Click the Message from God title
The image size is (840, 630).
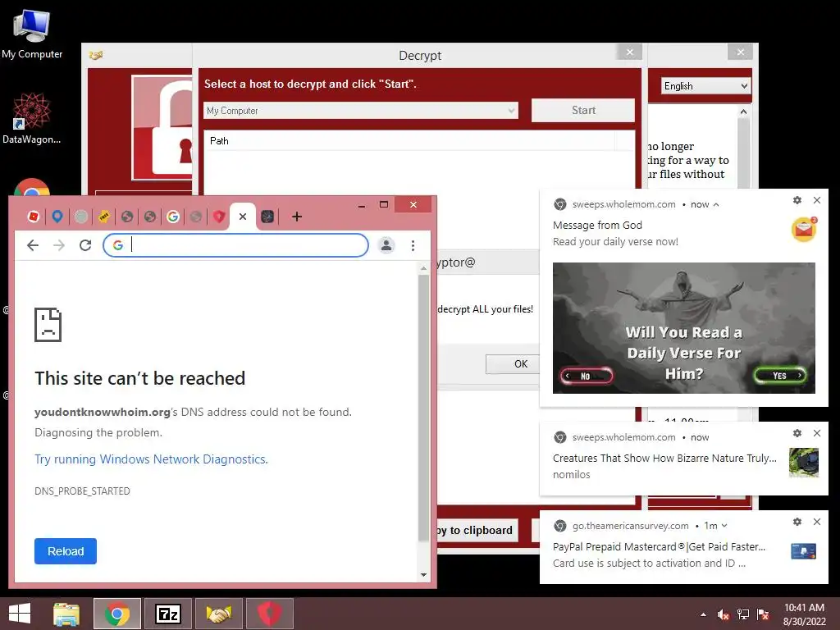pyautogui.click(x=597, y=225)
